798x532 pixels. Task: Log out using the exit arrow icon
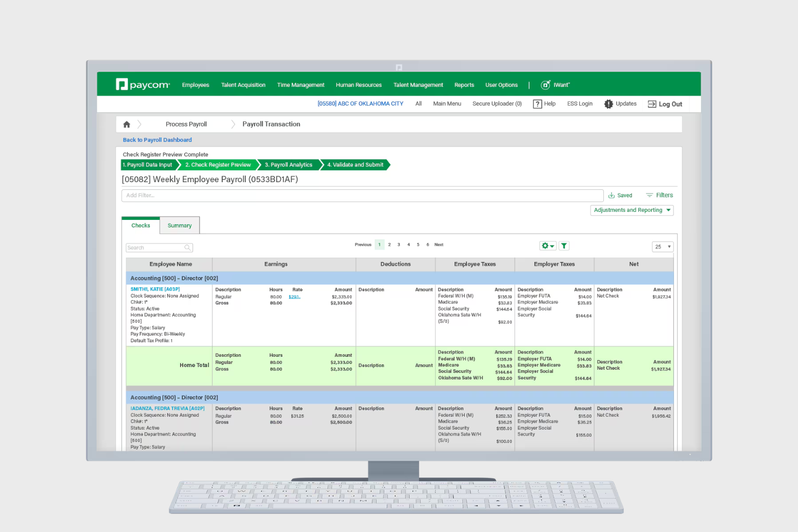(x=652, y=103)
